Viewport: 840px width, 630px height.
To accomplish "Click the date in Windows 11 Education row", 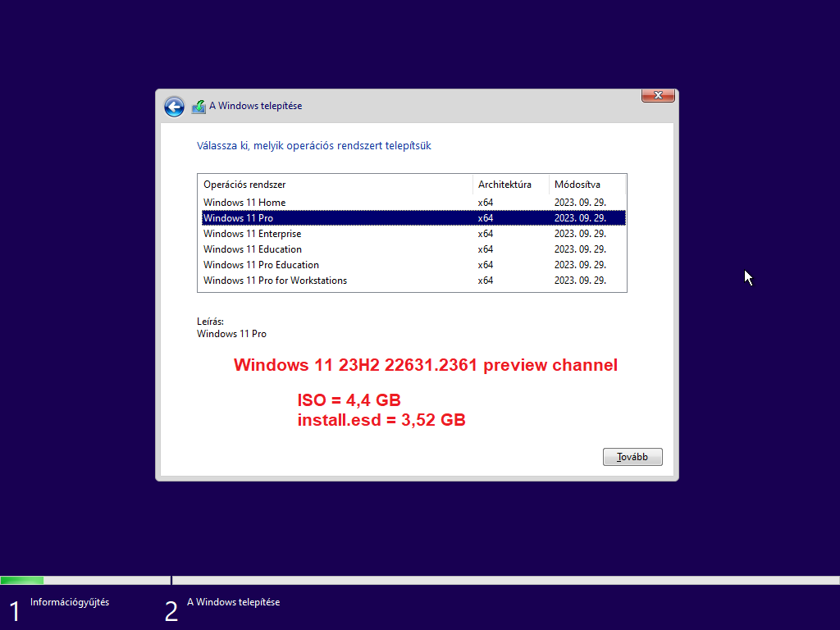I will (x=580, y=249).
